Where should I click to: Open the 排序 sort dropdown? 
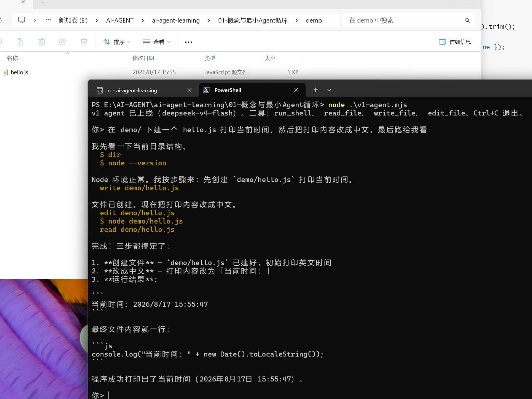(x=117, y=42)
